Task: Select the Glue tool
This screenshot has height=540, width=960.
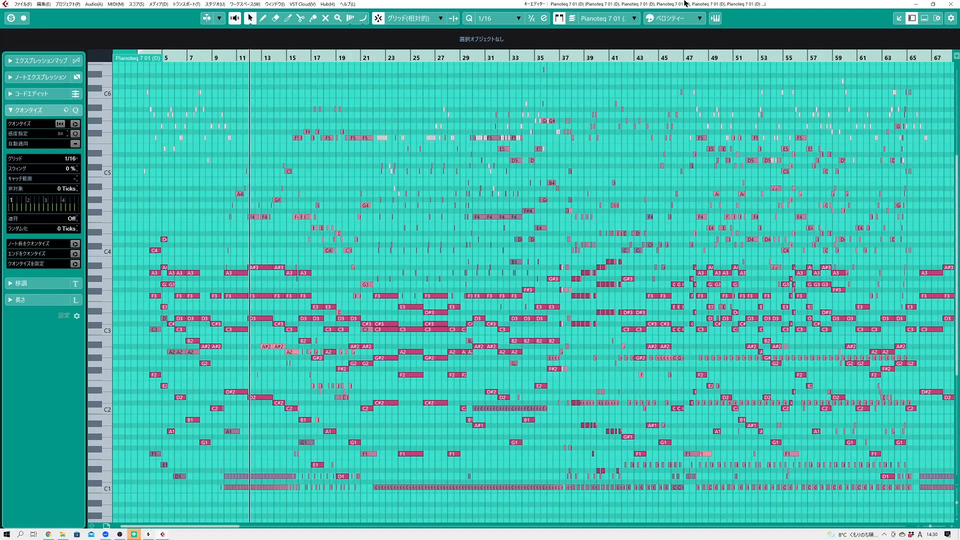Action: (x=313, y=18)
